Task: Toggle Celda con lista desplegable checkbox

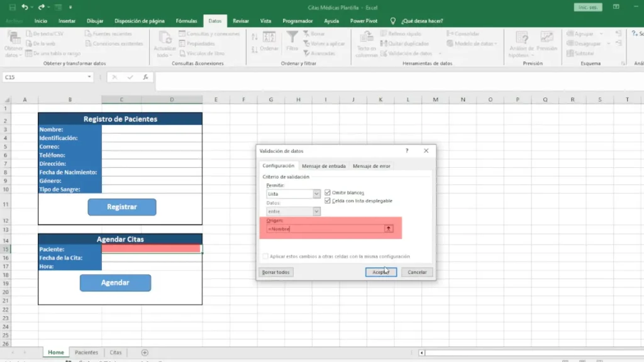Action: [x=327, y=200]
